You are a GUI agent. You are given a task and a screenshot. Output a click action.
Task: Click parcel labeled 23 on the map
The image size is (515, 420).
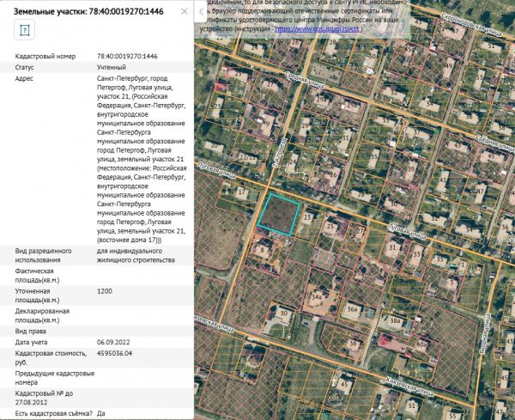click(x=308, y=219)
